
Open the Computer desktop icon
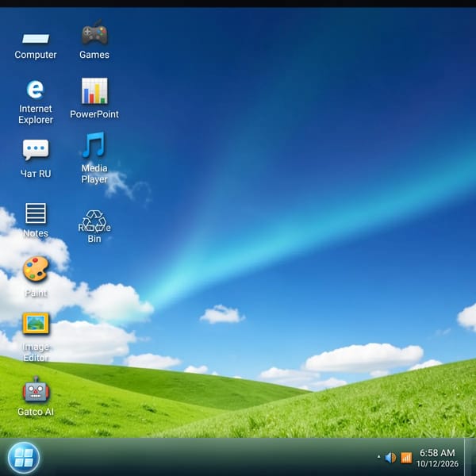[x=36, y=39]
